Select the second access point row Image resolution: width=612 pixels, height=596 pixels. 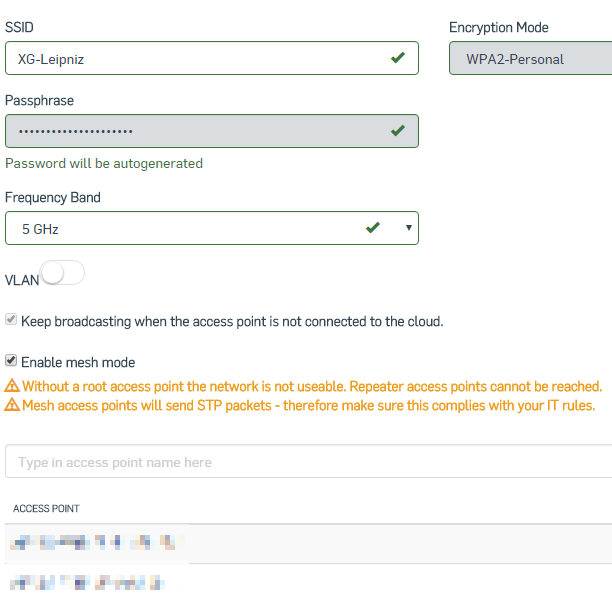[308, 580]
